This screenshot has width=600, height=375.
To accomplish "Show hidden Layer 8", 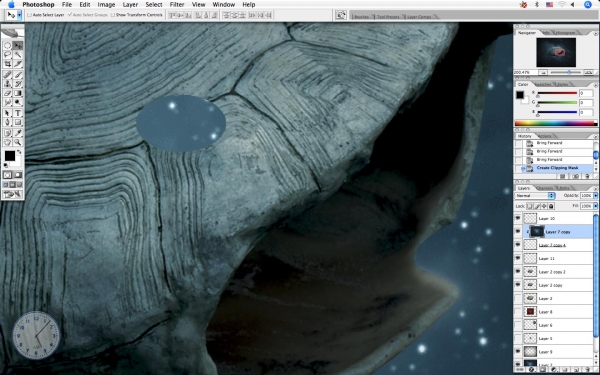I will (518, 311).
